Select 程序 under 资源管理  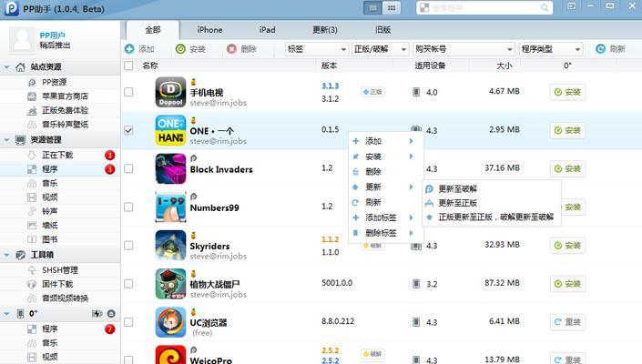(x=49, y=169)
